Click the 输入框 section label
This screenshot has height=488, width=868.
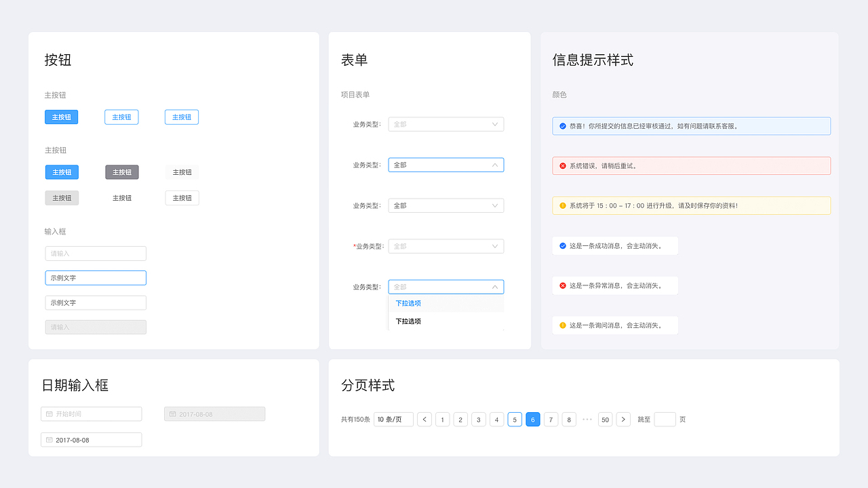coord(56,232)
